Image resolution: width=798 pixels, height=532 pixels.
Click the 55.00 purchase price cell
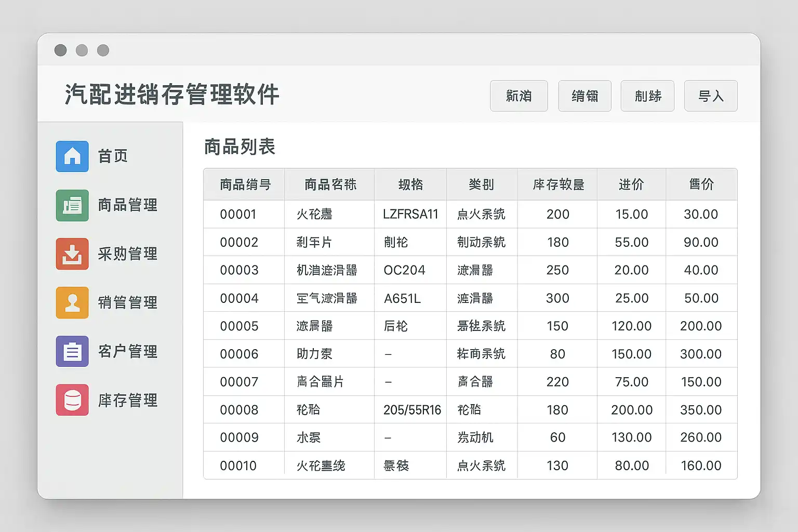click(x=632, y=242)
